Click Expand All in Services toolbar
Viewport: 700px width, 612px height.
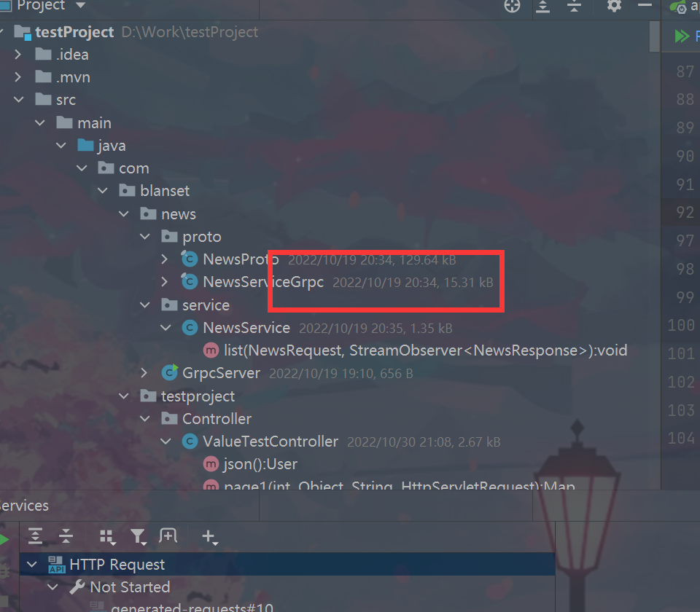[35, 535]
